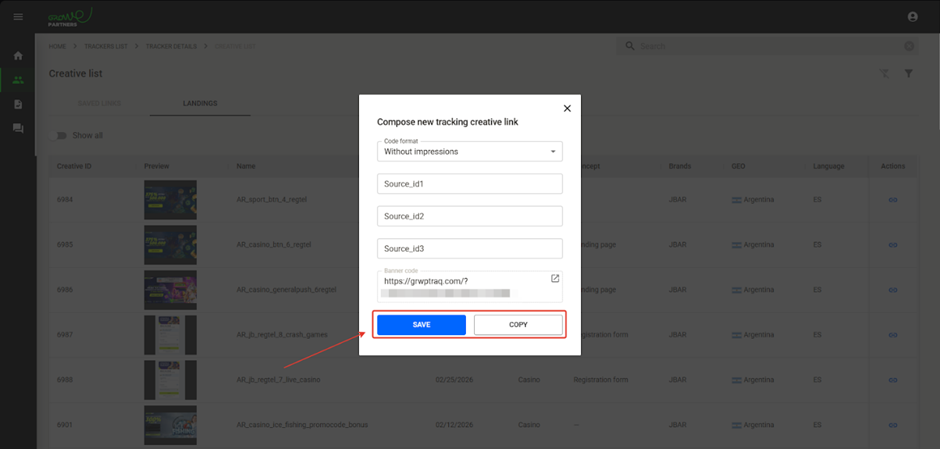Open the chat messages sidebar icon
940x449 pixels.
click(18, 129)
